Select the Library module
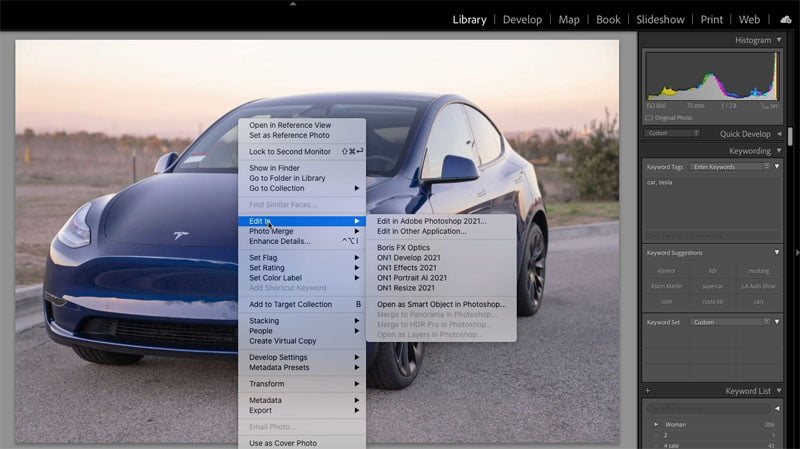The height and width of the screenshot is (449, 800). coord(469,19)
